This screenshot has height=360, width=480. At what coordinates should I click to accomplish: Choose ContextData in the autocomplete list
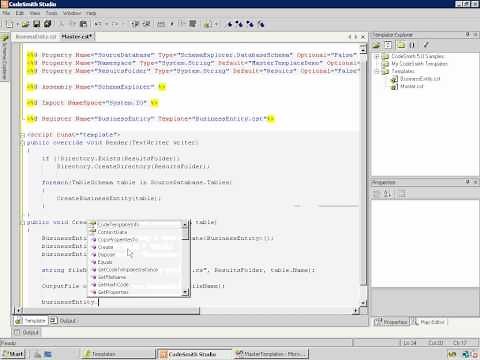[x=112, y=232]
